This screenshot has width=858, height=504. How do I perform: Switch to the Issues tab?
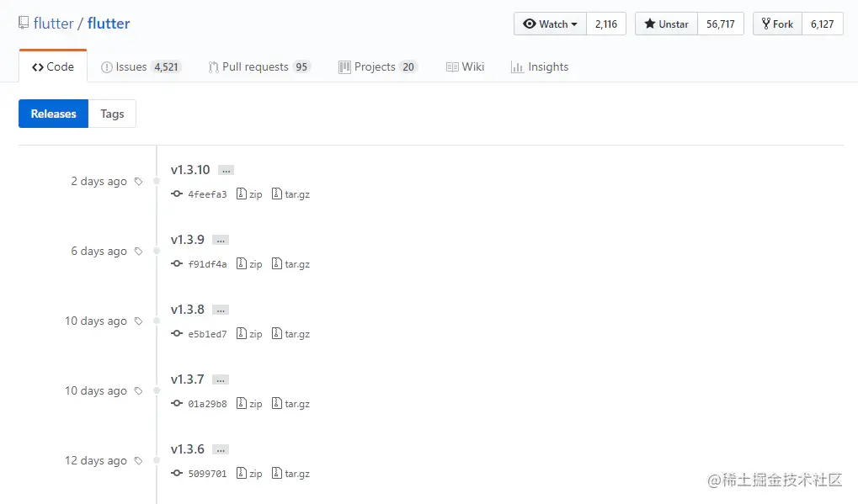click(141, 66)
